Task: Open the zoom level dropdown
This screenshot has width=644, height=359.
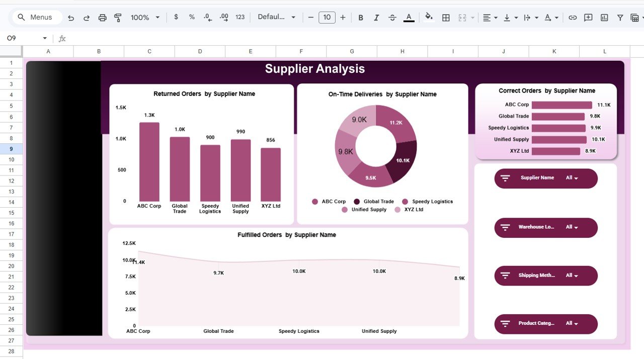Action: coord(144,17)
